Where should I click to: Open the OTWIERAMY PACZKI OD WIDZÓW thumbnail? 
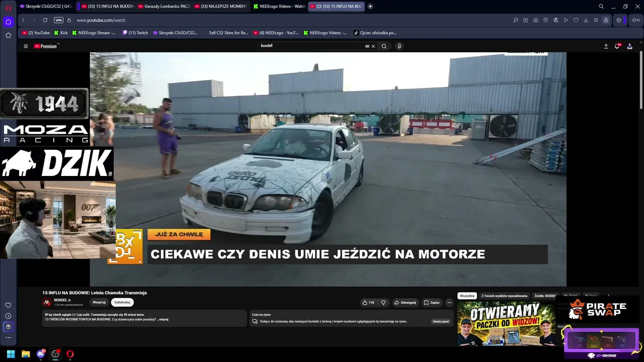pos(506,323)
